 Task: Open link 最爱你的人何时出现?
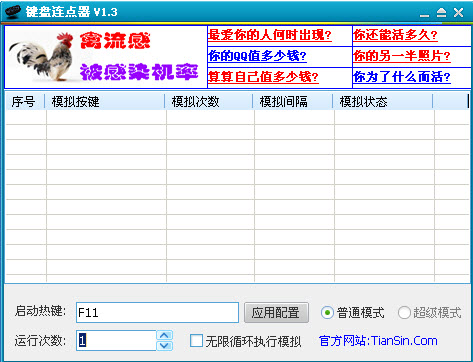(x=270, y=35)
